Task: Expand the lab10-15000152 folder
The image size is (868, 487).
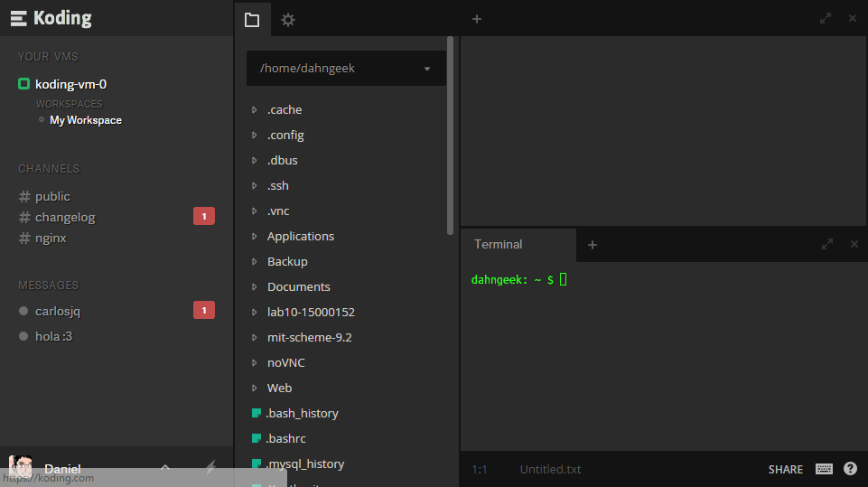Action: click(x=255, y=312)
